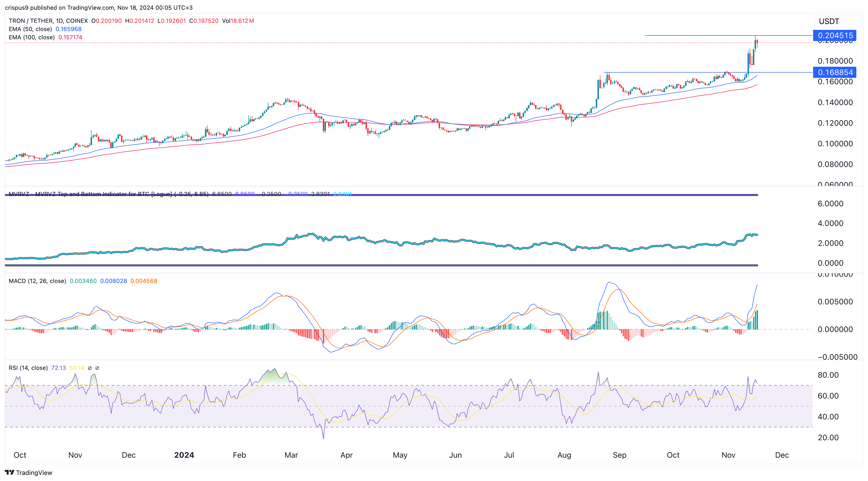868x481 pixels.
Task: Click the Feb label on time axis
Action: (x=239, y=455)
